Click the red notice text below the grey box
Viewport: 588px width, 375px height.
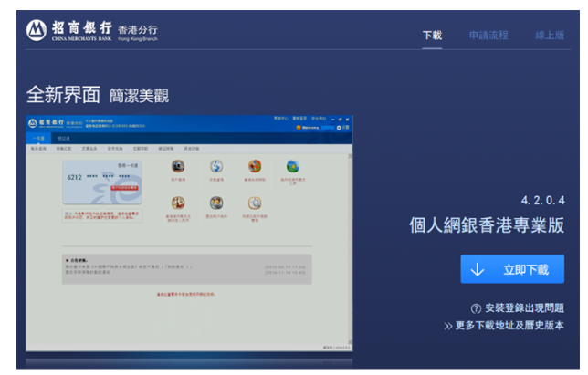point(186,295)
